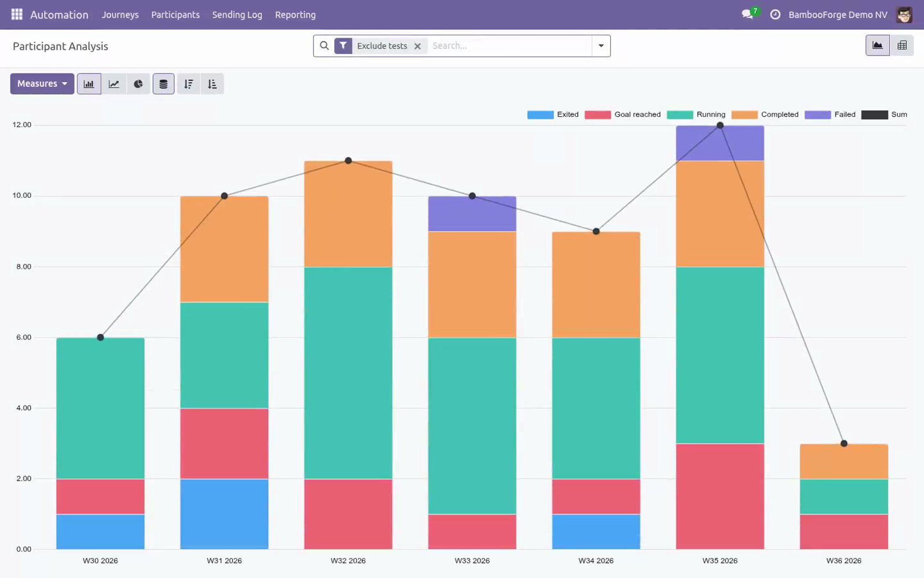Screen dimensions: 924x578
Task: Click the Participant Analysis heading
Action: click(x=61, y=46)
